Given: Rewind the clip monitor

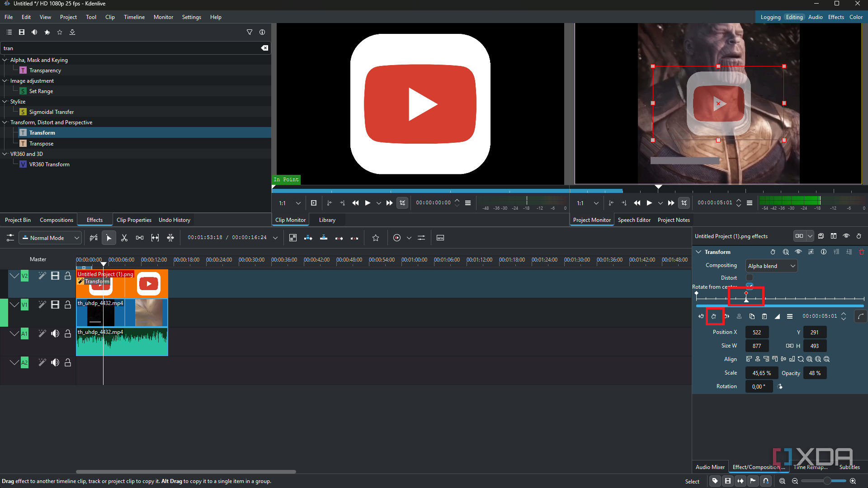Looking at the screenshot, I should coord(355,203).
